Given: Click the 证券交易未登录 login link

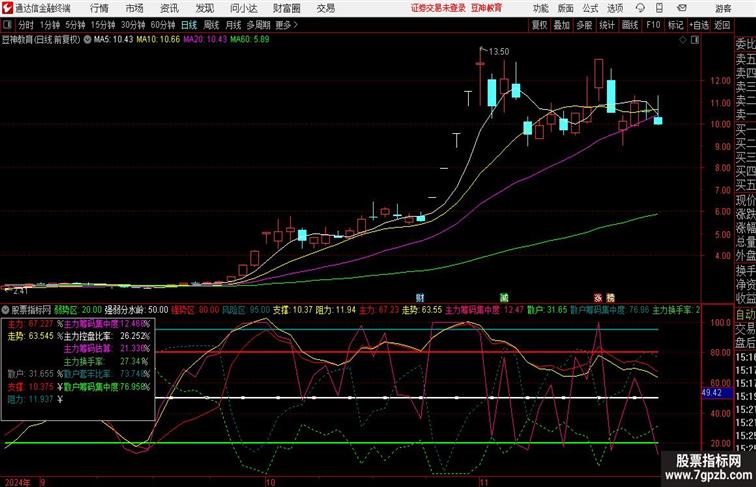Looking at the screenshot, I should point(438,8).
